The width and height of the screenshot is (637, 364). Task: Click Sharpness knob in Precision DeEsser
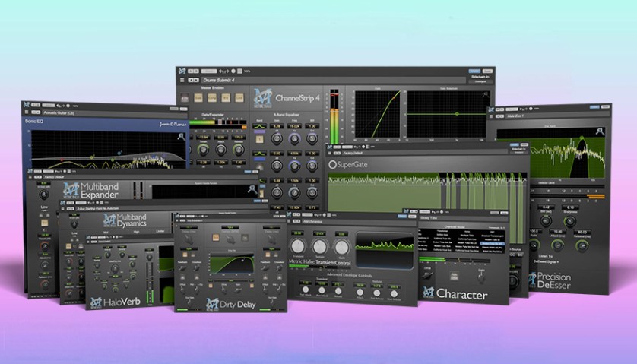(x=570, y=221)
